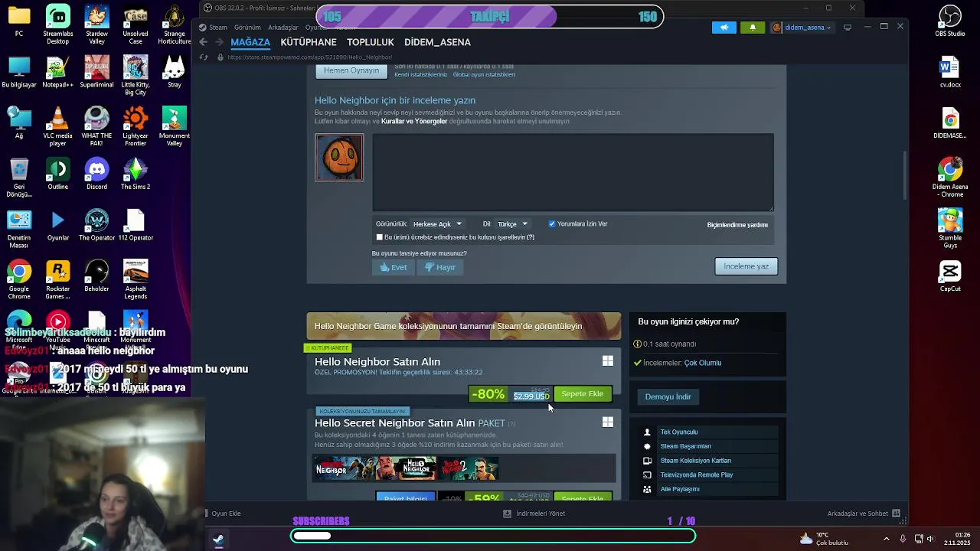The image size is (980, 551).
Task: Submit with İnceleme yaz button
Action: coord(746,266)
